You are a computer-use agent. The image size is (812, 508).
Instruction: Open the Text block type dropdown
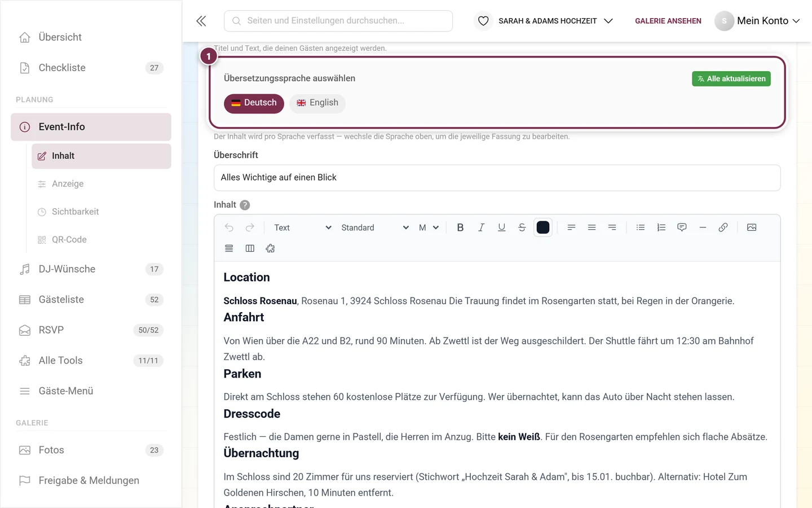[x=303, y=227]
